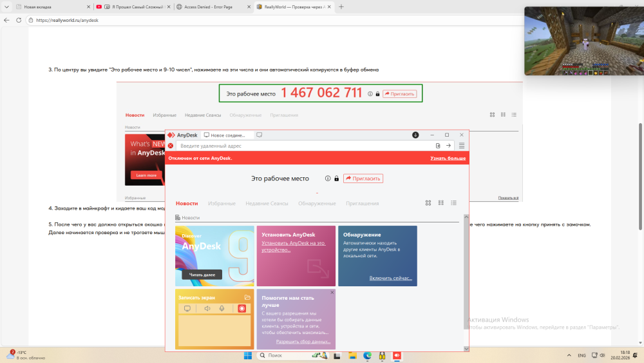Switch AnyDesk to list view

tap(453, 203)
